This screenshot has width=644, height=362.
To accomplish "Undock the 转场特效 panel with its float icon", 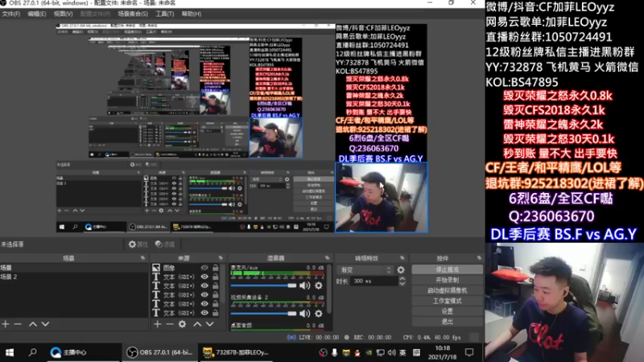I will [402, 257].
